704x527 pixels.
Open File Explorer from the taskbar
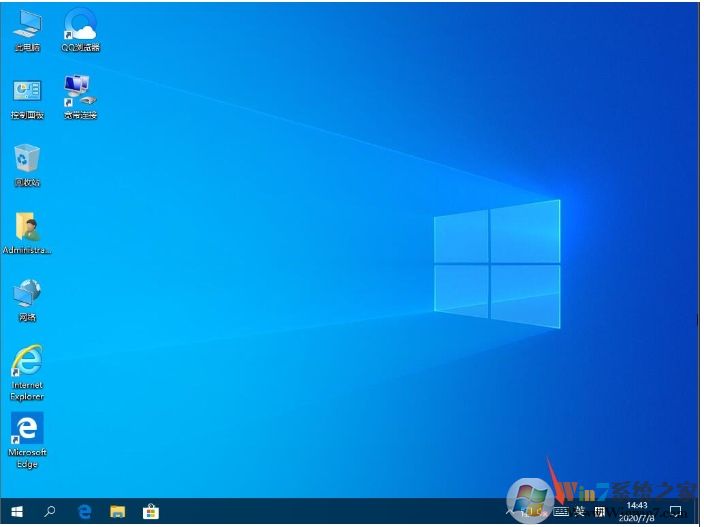pyautogui.click(x=118, y=511)
